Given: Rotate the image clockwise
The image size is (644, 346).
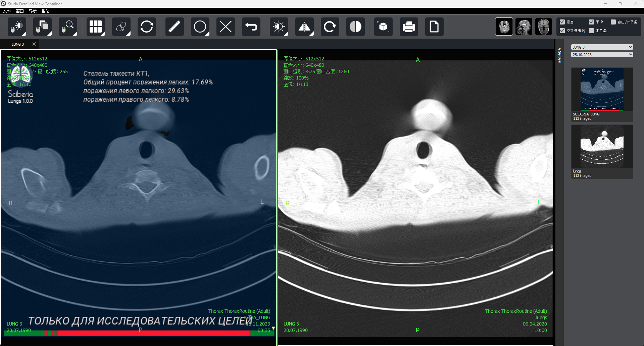Looking at the screenshot, I should [x=330, y=27].
